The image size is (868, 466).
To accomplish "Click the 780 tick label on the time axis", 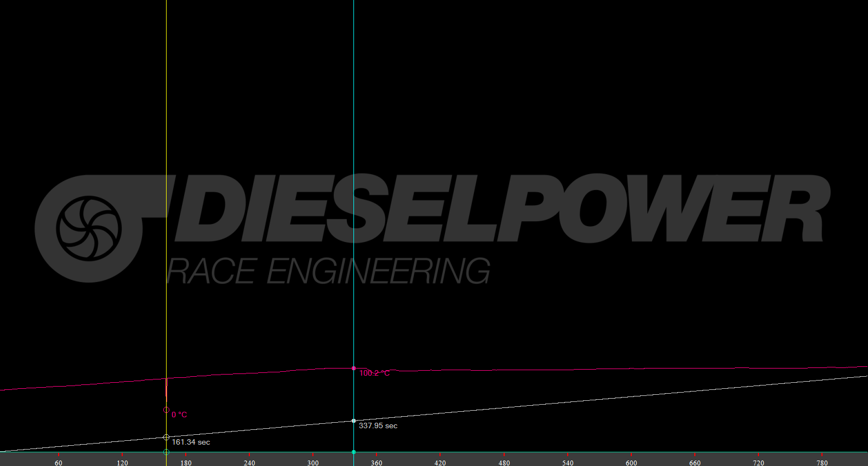I will tap(822, 463).
